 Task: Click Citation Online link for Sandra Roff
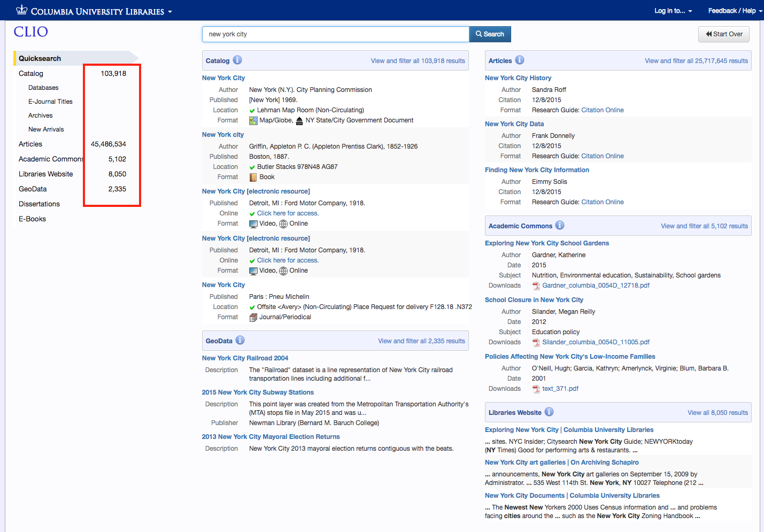[x=603, y=110]
